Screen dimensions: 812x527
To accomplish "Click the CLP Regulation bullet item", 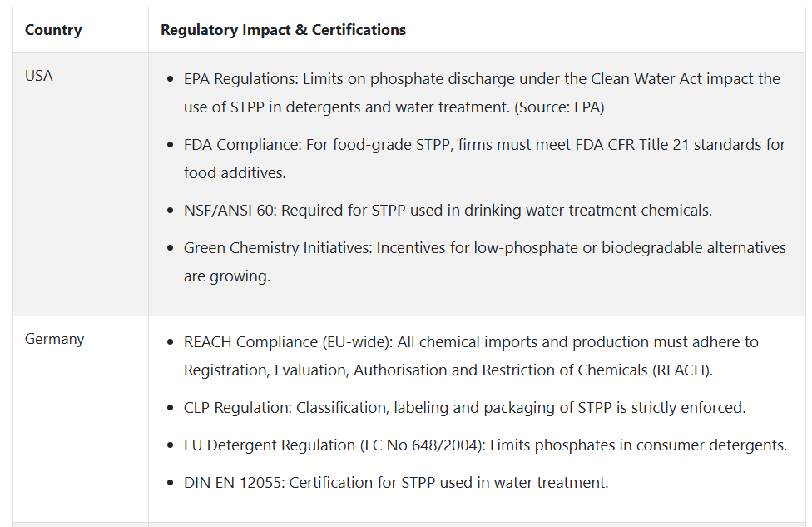I will 464,408.
